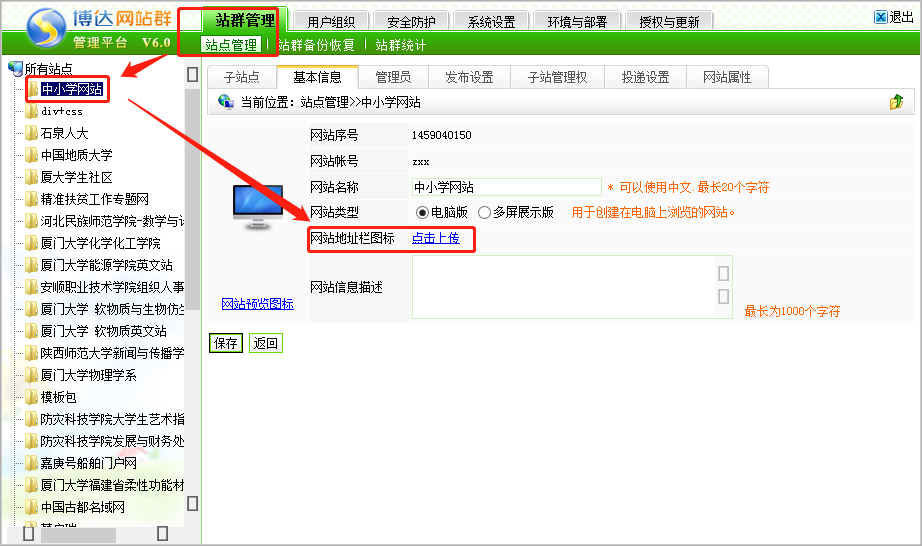This screenshot has height=546, width=922.
Task: Click the 退出 logout icon
Action: [880, 17]
